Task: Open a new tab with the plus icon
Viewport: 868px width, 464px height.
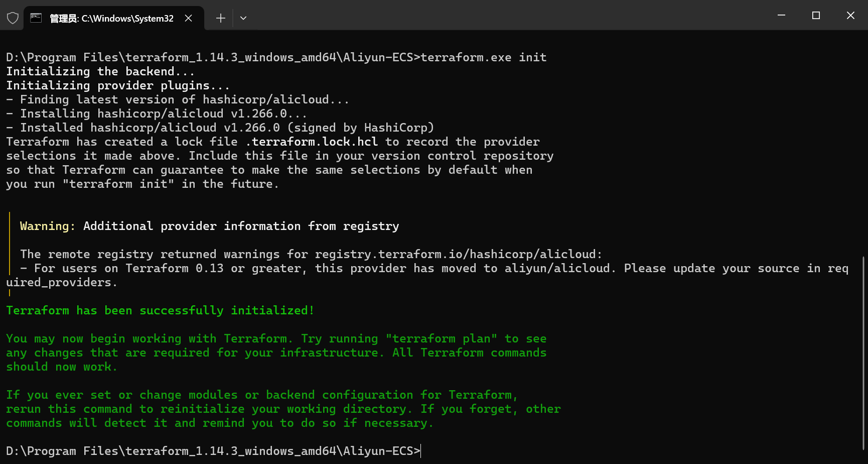Action: (221, 18)
